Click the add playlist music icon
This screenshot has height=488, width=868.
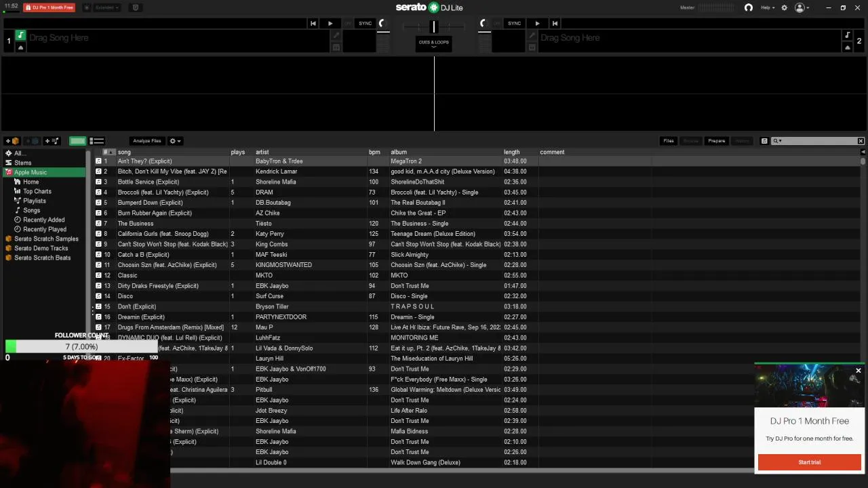[x=52, y=141]
